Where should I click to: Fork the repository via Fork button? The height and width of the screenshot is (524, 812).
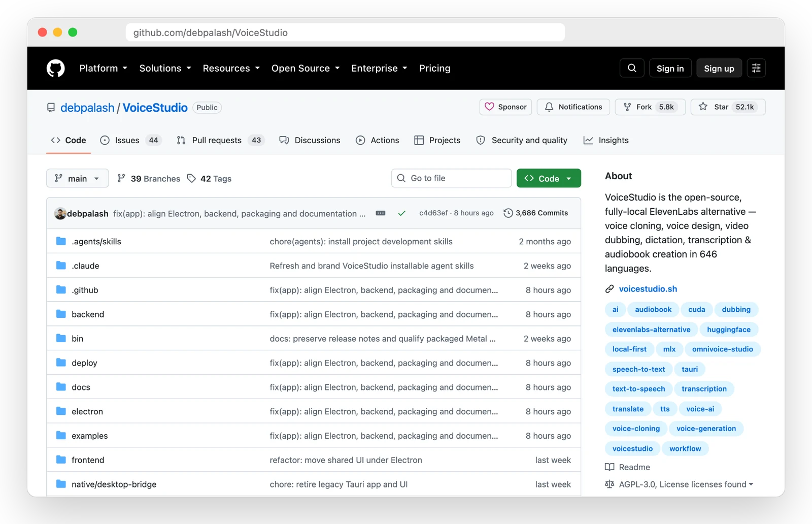click(650, 107)
